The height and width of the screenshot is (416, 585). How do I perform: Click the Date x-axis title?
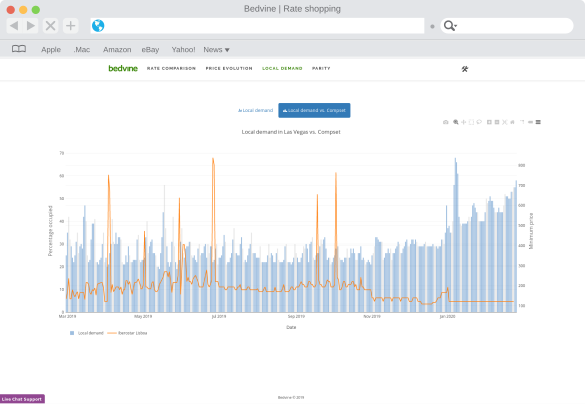pyautogui.click(x=291, y=327)
